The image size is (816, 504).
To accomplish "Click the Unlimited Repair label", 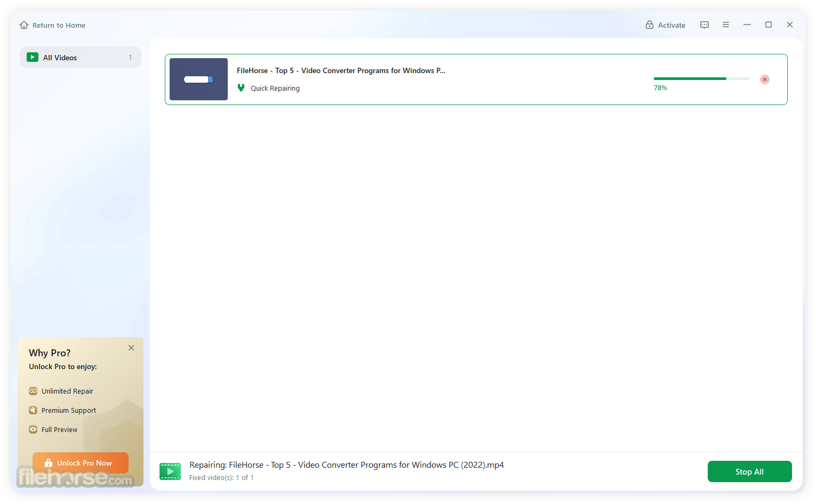I will (x=67, y=391).
